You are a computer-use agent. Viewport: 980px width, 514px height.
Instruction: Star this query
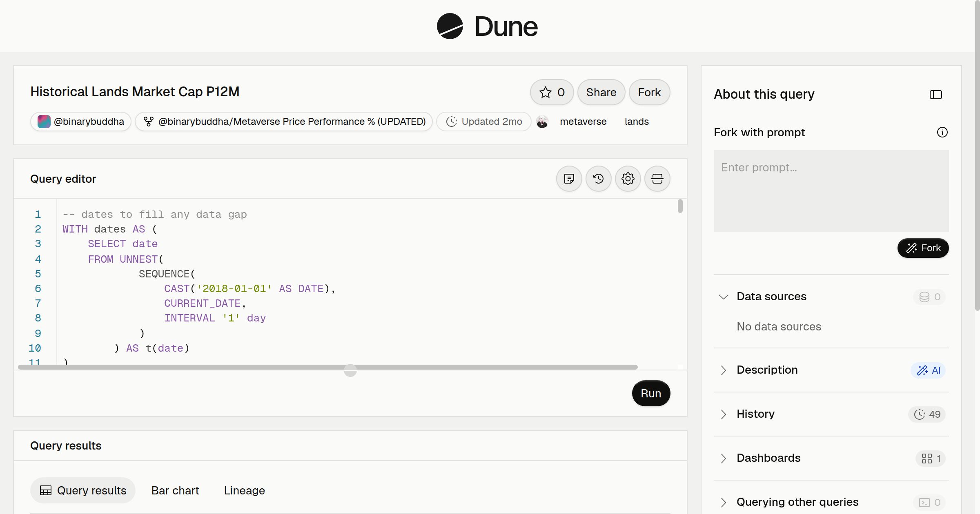(x=552, y=92)
